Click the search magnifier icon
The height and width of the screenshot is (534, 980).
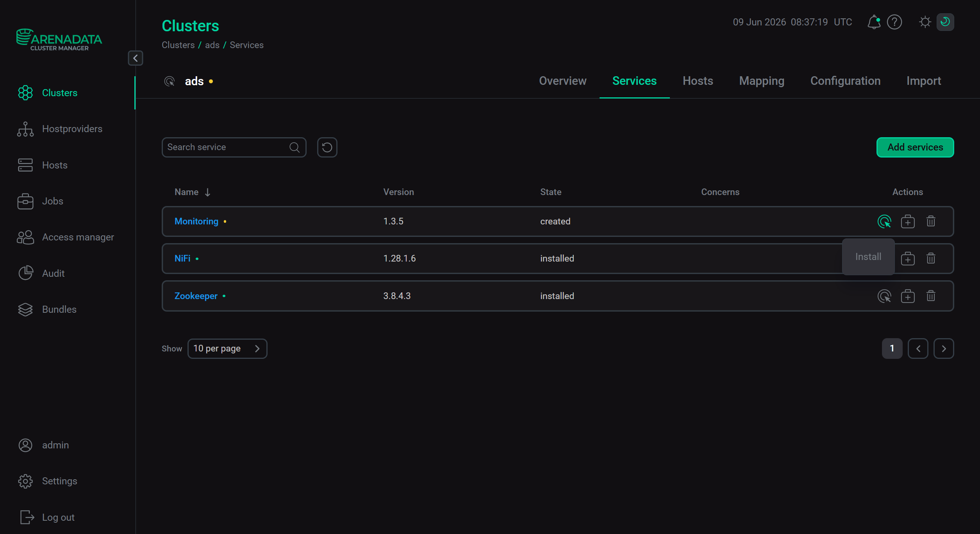tap(295, 147)
